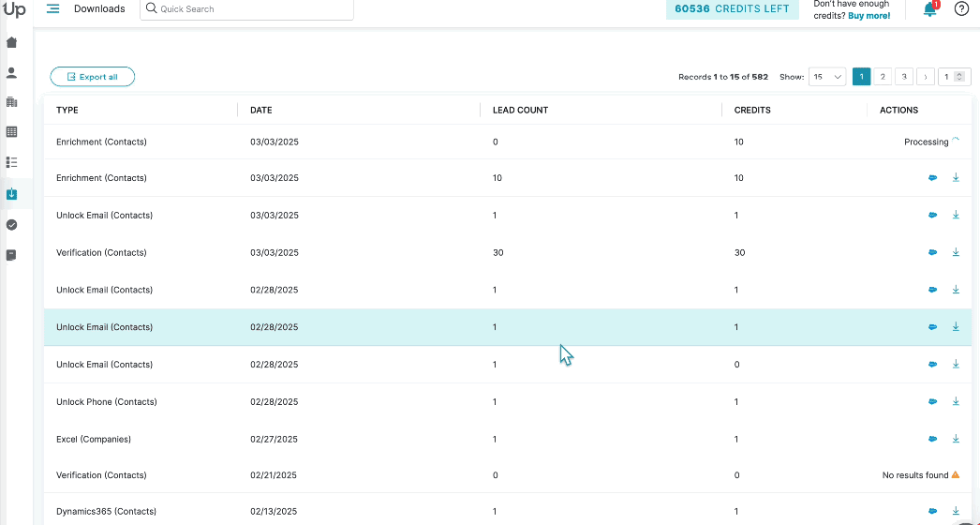The image size is (980, 525).
Task: Open the sidebar table grid icon
Action: click(11, 132)
